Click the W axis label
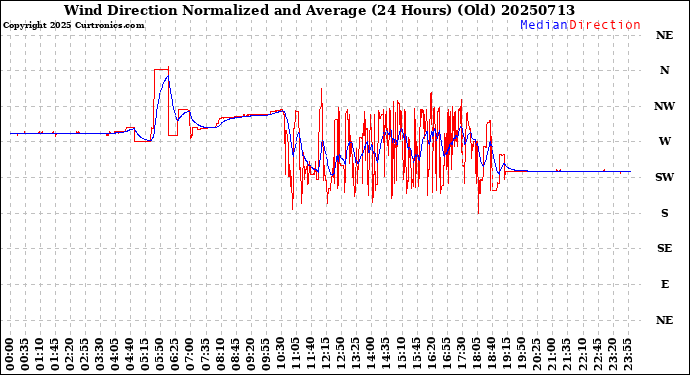 [x=664, y=141]
